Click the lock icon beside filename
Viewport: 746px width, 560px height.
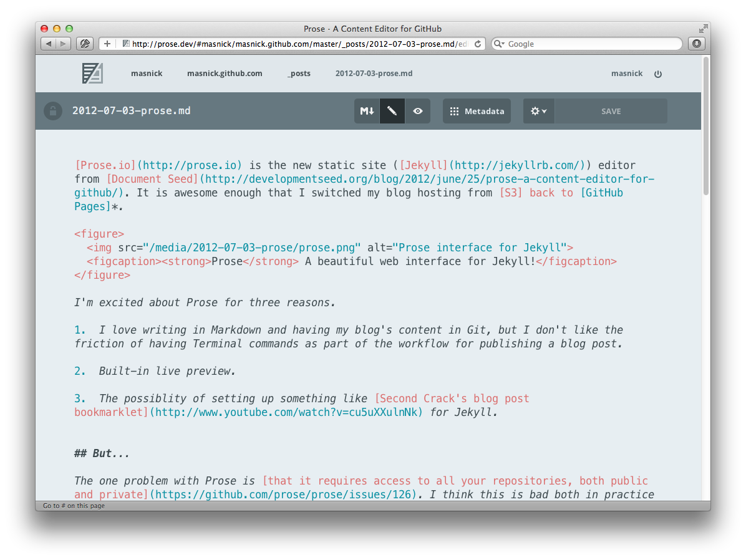coord(53,111)
